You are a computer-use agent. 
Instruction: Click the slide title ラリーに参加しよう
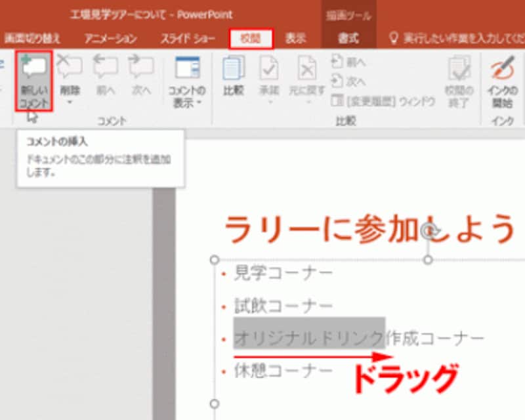370,229
